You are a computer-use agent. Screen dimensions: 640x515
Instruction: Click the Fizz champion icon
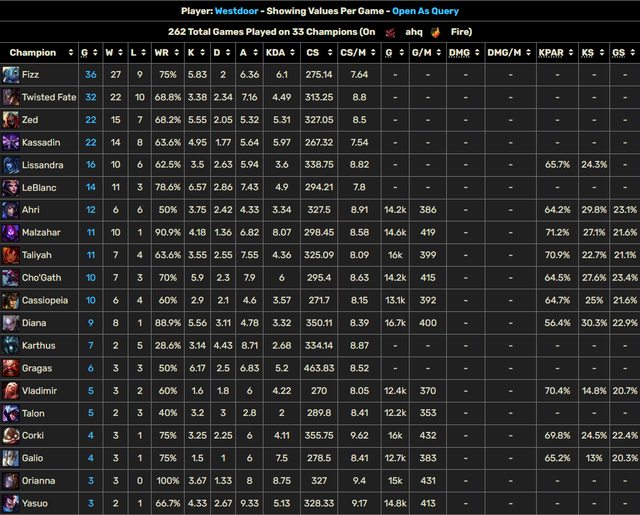coord(10,75)
